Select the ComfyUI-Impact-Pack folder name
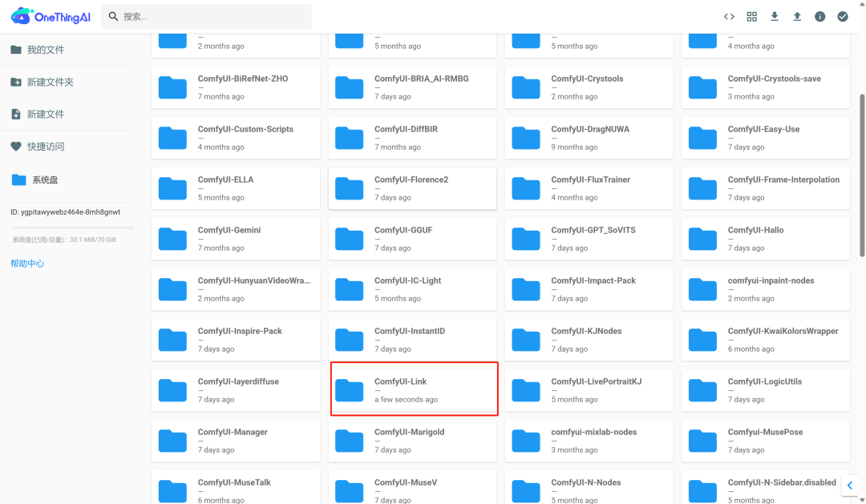The width and height of the screenshot is (866, 504). (x=593, y=280)
